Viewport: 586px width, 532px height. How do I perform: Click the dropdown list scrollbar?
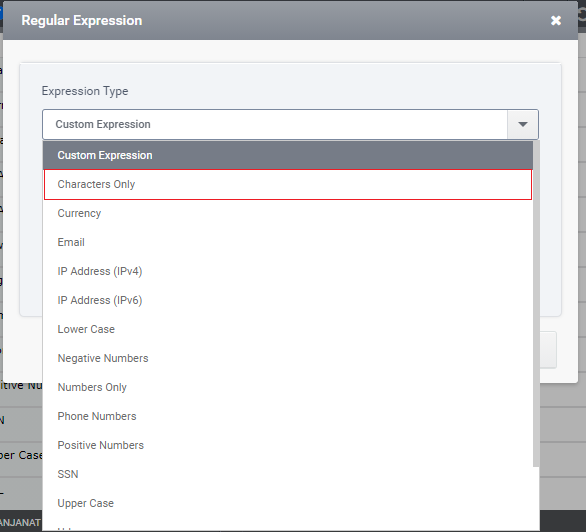point(536,304)
